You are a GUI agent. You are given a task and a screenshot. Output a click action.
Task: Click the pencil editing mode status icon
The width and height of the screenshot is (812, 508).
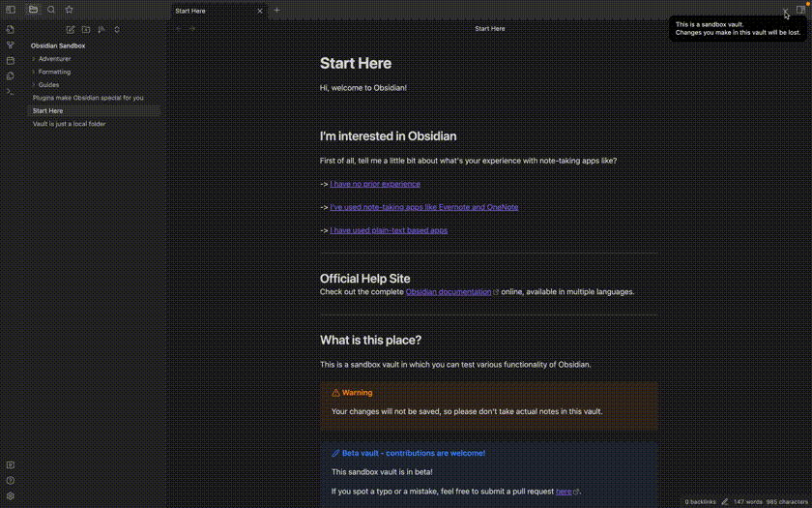coord(724,502)
